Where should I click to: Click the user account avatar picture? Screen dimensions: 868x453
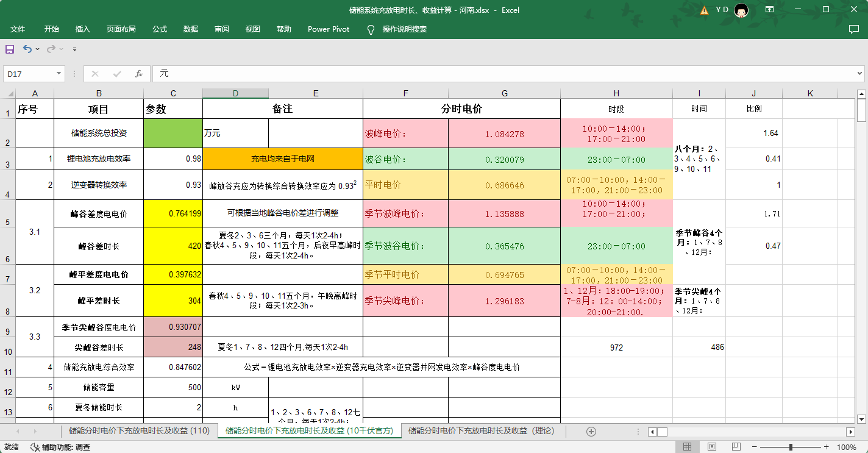[x=741, y=10]
